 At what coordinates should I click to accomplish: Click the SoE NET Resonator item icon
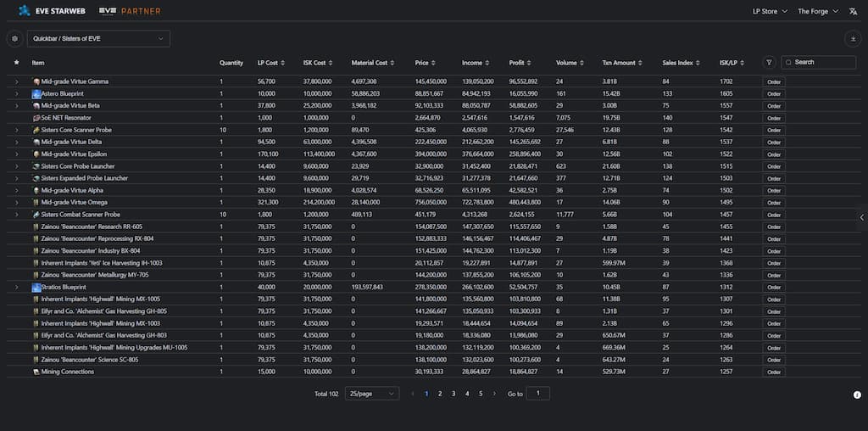point(36,118)
